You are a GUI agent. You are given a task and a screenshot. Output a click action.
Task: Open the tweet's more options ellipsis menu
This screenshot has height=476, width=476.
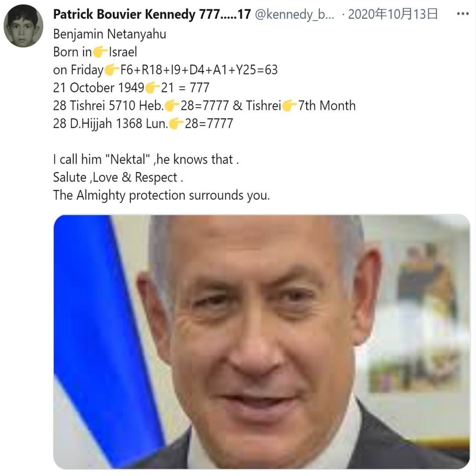point(463,14)
